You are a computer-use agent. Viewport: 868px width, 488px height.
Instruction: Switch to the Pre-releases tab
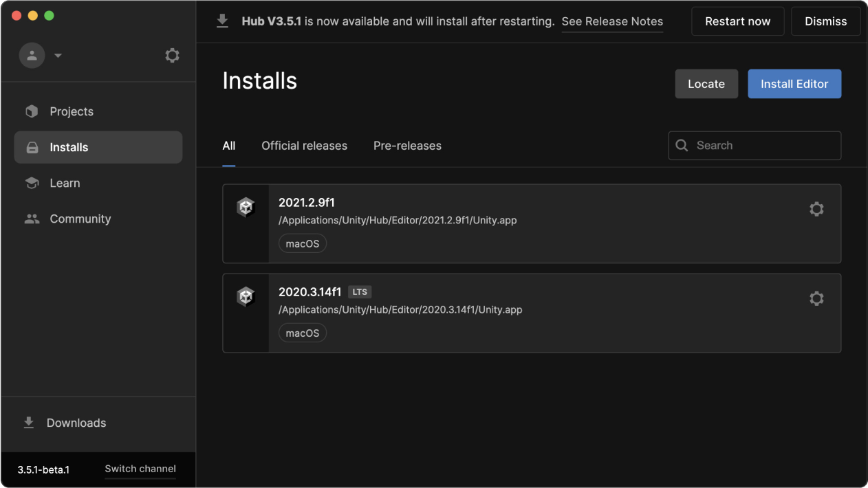tap(407, 146)
